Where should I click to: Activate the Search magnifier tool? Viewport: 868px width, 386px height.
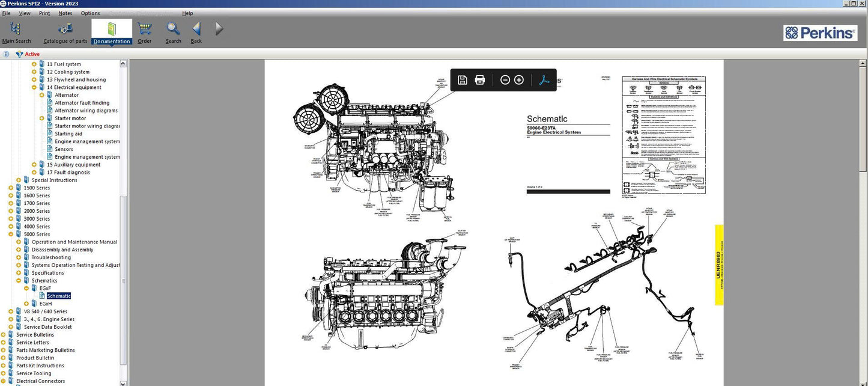pyautogui.click(x=173, y=30)
